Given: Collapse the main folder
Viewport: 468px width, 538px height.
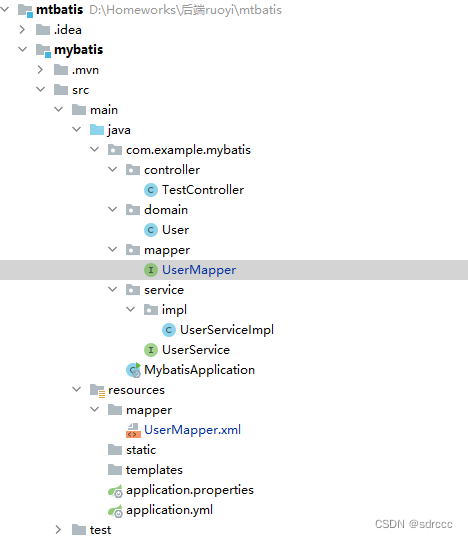Looking at the screenshot, I should [59, 109].
